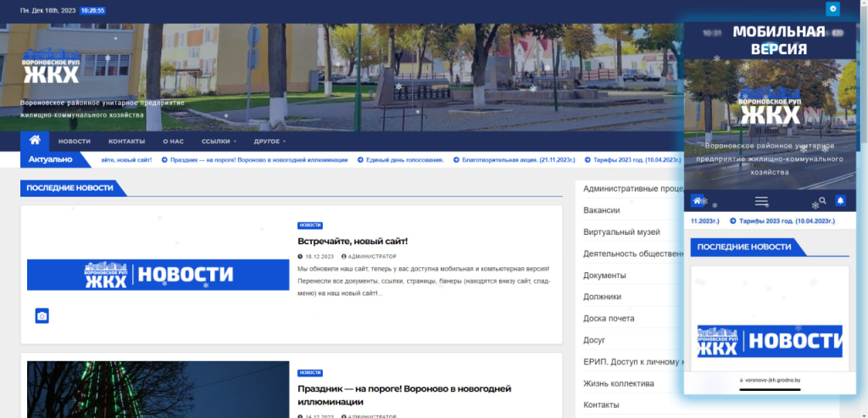Click the date 18.12.2023 on first article
The height and width of the screenshot is (418, 868).
point(320,257)
